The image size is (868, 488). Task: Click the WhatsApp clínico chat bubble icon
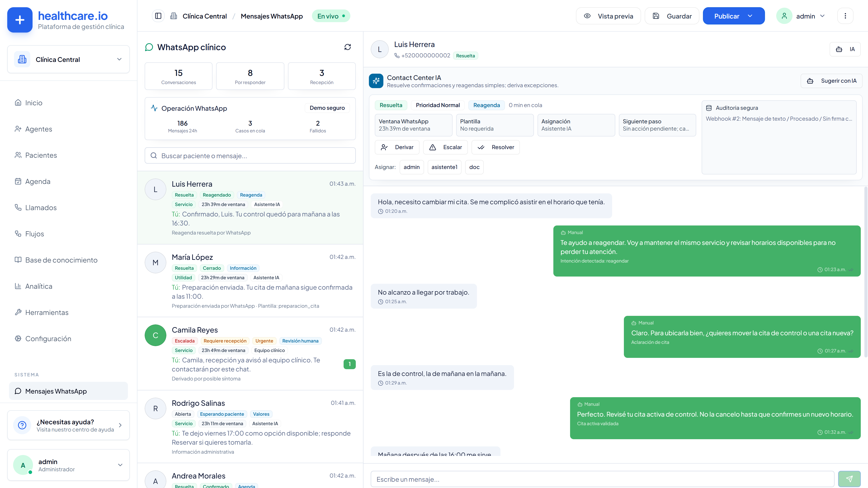coord(149,47)
